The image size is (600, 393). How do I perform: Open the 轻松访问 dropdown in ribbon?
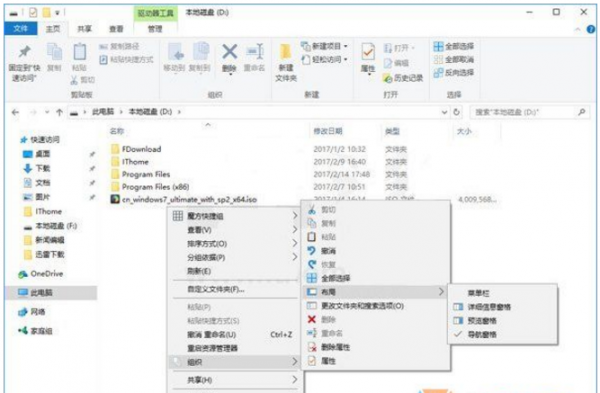click(x=346, y=60)
